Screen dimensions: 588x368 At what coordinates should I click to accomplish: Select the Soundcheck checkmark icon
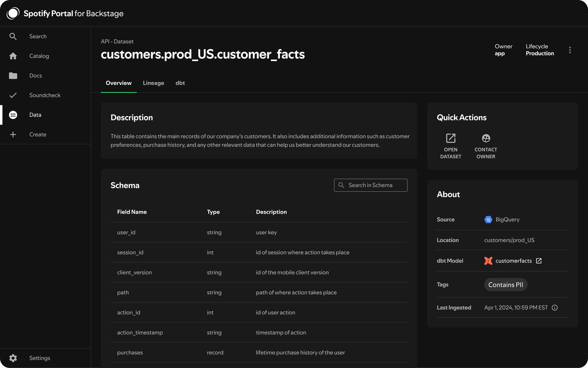pos(13,95)
